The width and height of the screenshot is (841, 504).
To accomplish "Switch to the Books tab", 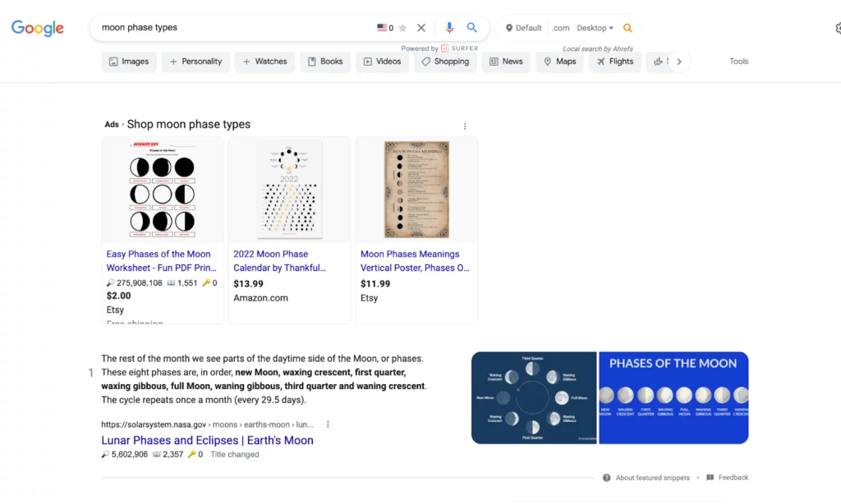I will [325, 62].
